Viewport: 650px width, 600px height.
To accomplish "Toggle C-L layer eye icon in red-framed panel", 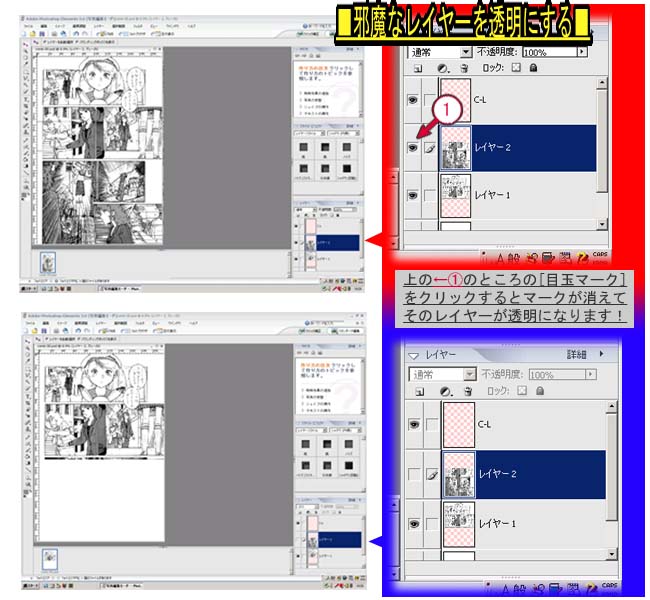I will click(x=412, y=100).
